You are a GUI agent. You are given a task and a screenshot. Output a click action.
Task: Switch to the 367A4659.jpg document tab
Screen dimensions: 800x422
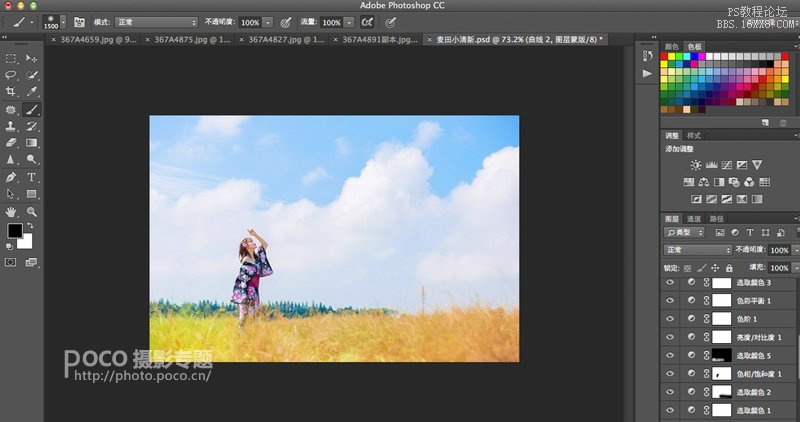[98, 39]
